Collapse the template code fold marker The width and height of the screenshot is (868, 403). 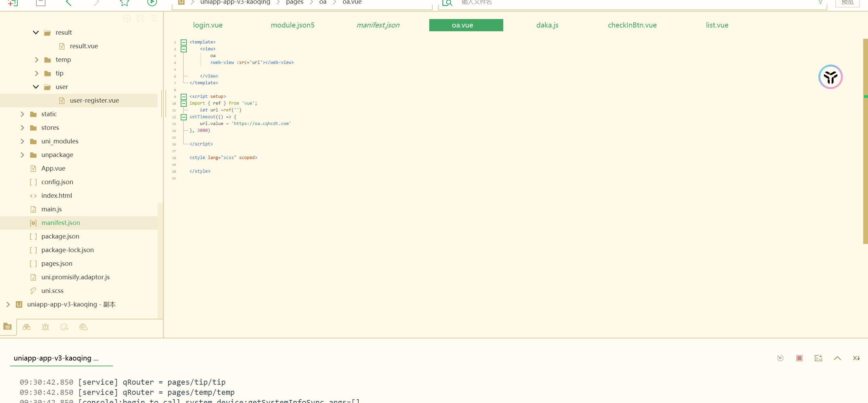184,42
